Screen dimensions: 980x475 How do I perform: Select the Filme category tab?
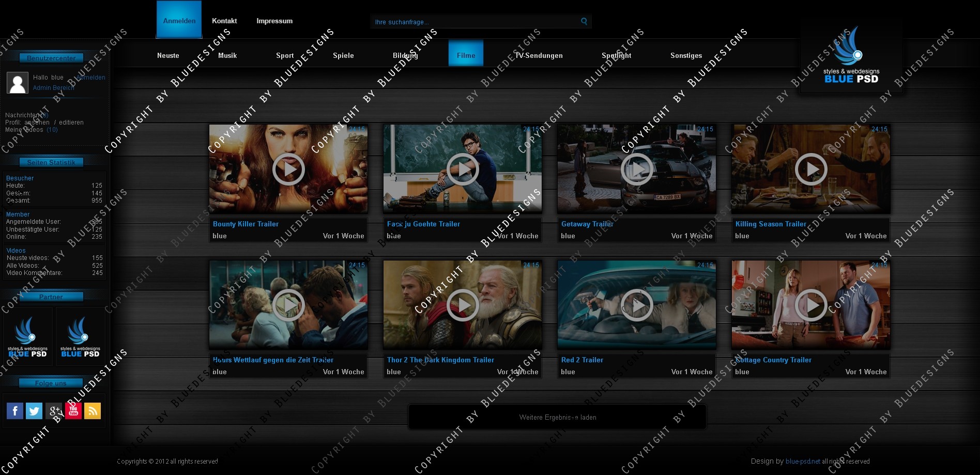[466, 53]
